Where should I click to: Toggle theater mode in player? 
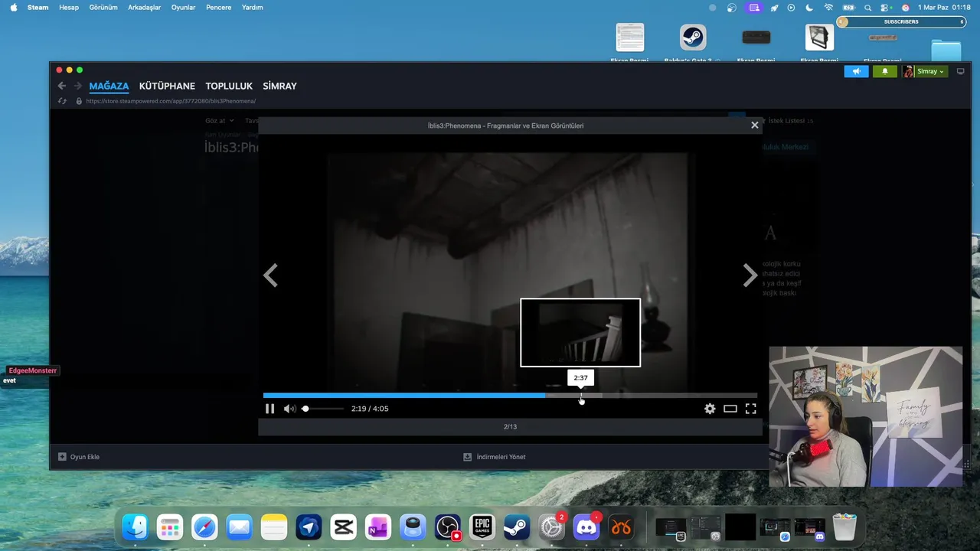pos(730,409)
